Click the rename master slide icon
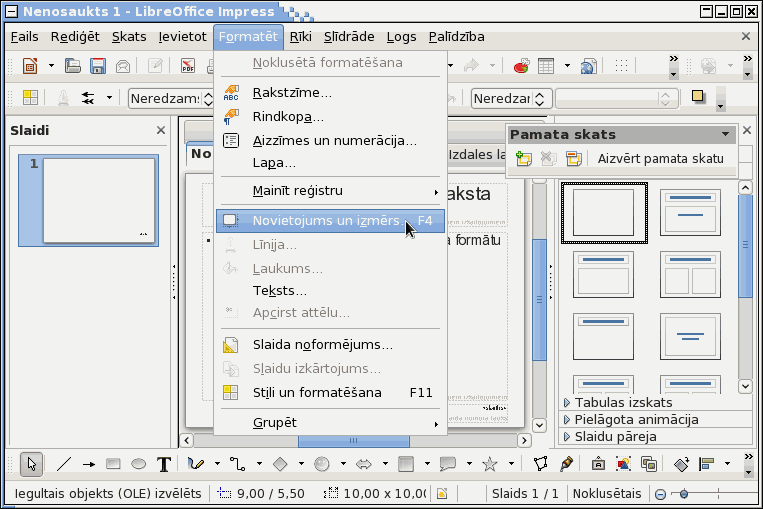Viewport: 763px width, 509px height. [574, 158]
